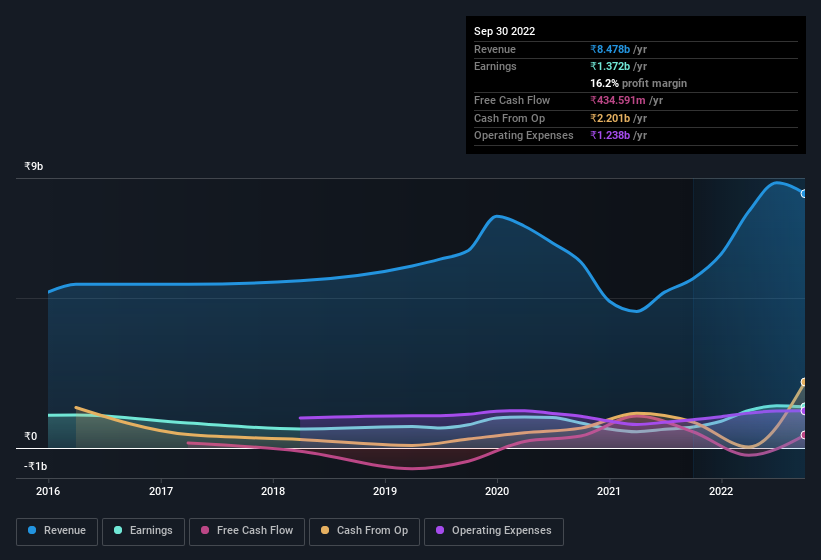Image resolution: width=821 pixels, height=560 pixels.
Task: Click the 16.2% profit margin text
Action: 638,83
